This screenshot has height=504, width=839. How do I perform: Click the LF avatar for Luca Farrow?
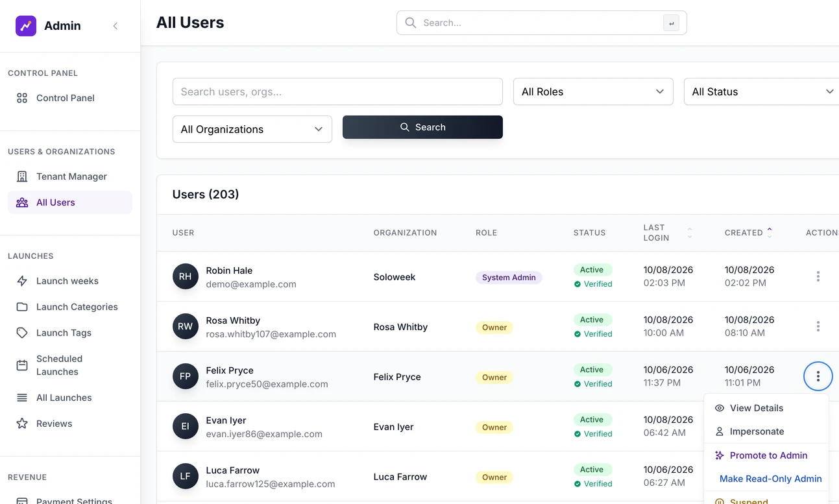coord(185,476)
